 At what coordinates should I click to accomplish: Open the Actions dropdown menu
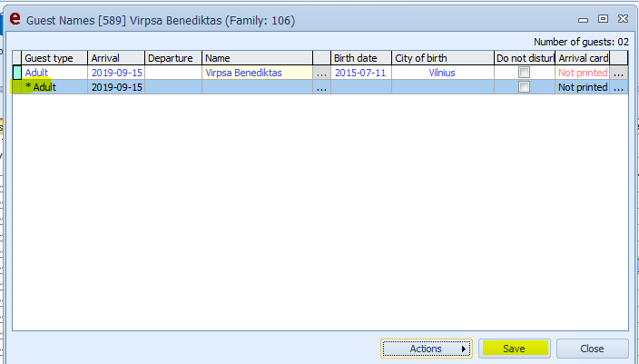coord(427,349)
